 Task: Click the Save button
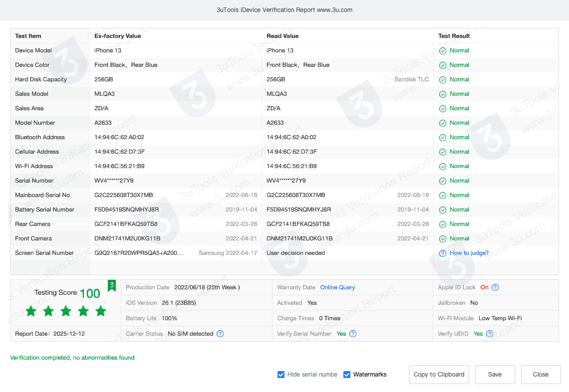(x=495, y=375)
